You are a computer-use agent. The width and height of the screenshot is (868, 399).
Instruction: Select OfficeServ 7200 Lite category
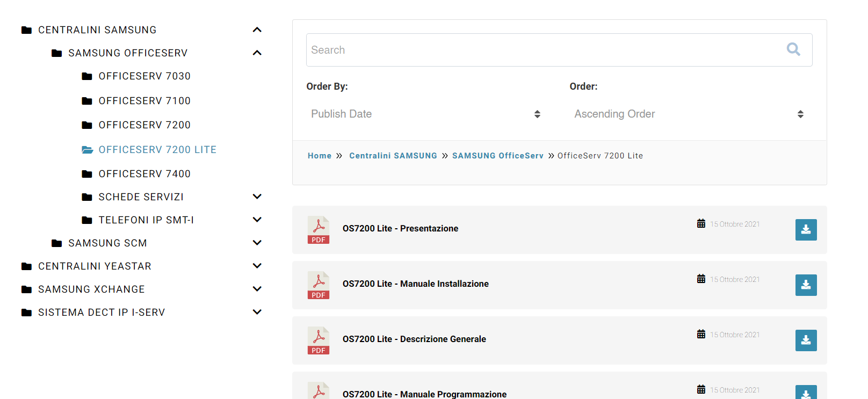pos(157,150)
